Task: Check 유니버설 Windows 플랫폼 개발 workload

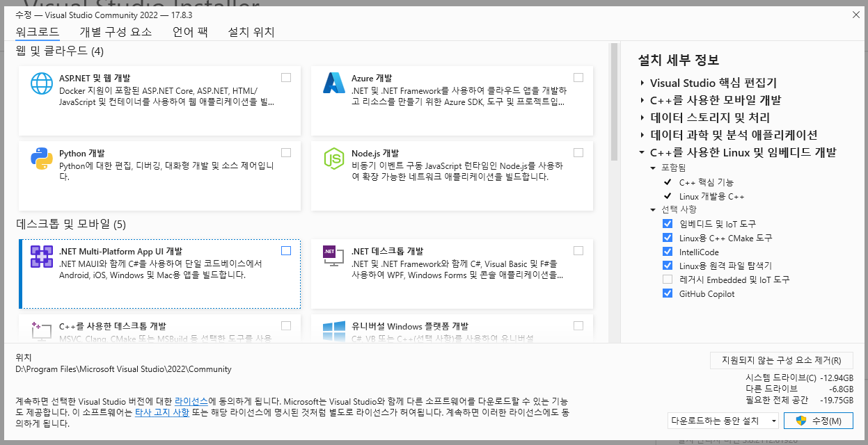Action: click(578, 325)
